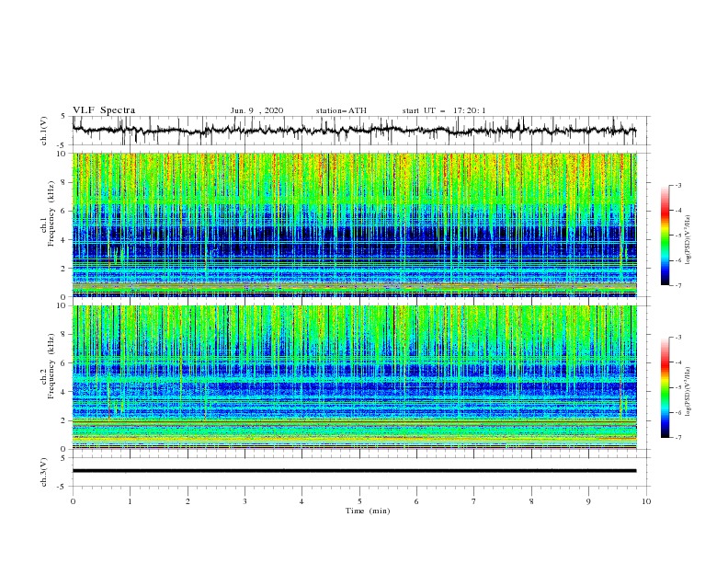The width and height of the screenshot is (728, 563).
Task: Click time-axis tick label '1'
Action: coord(130,501)
